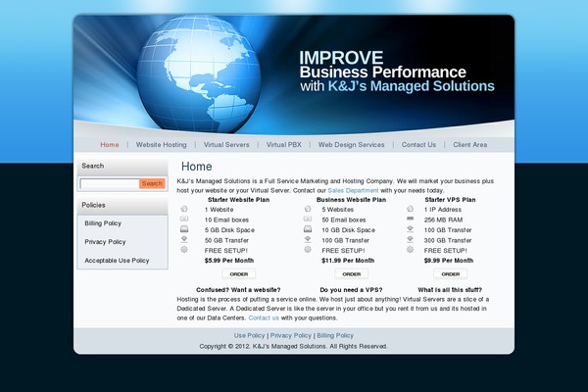
Task: Click the transfer icon beside 300 GB Transfer
Action: [x=411, y=239]
